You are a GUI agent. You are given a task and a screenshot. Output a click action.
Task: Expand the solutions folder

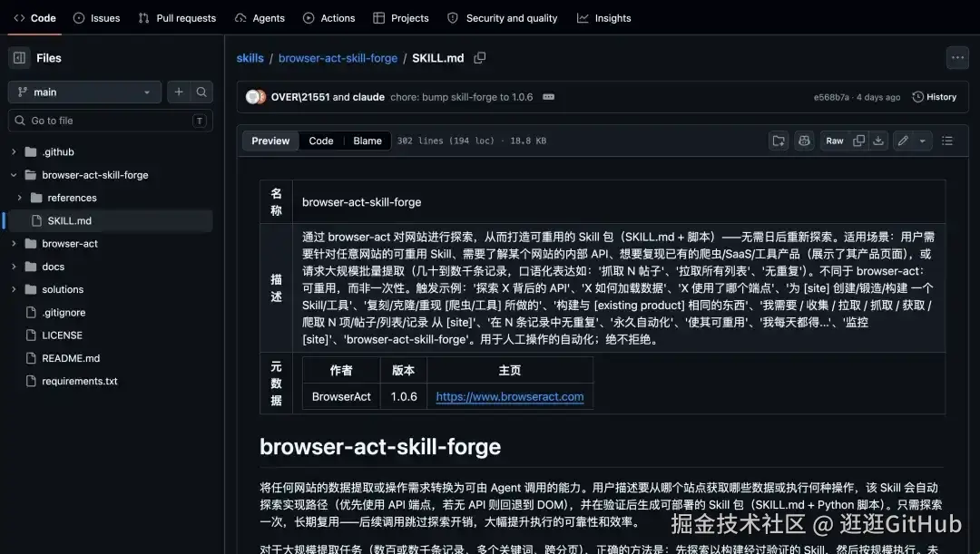[x=14, y=290]
